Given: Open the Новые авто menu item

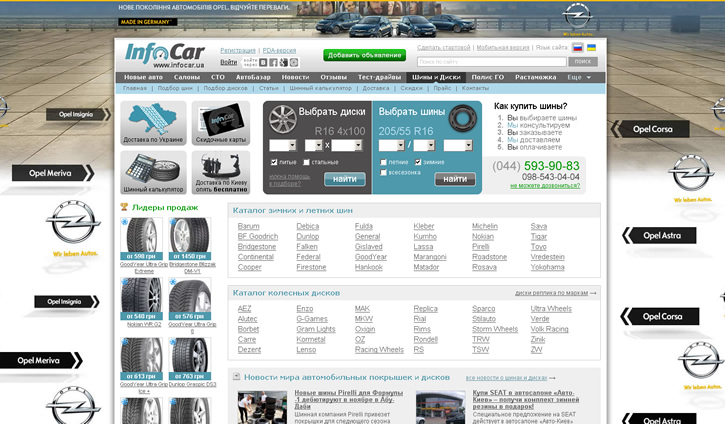Looking at the screenshot, I should click(x=143, y=77).
